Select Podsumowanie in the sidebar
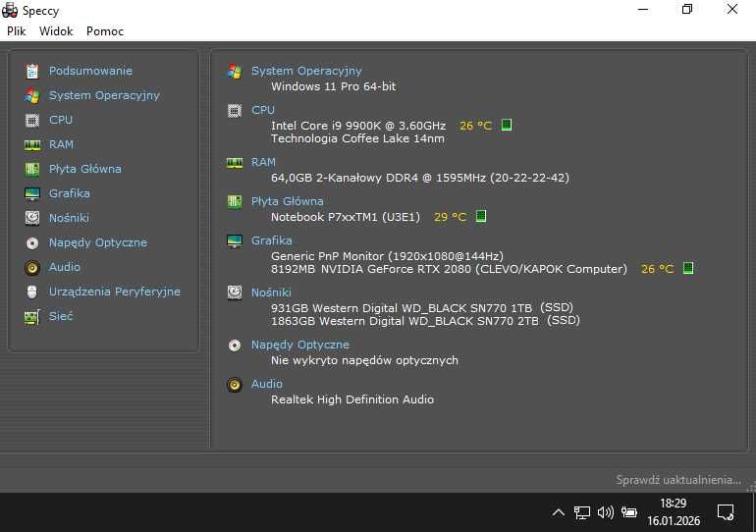This screenshot has height=532, width=756. 90,71
